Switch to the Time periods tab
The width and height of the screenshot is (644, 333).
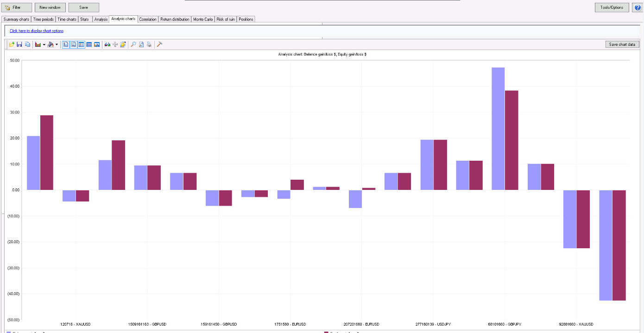[44, 19]
